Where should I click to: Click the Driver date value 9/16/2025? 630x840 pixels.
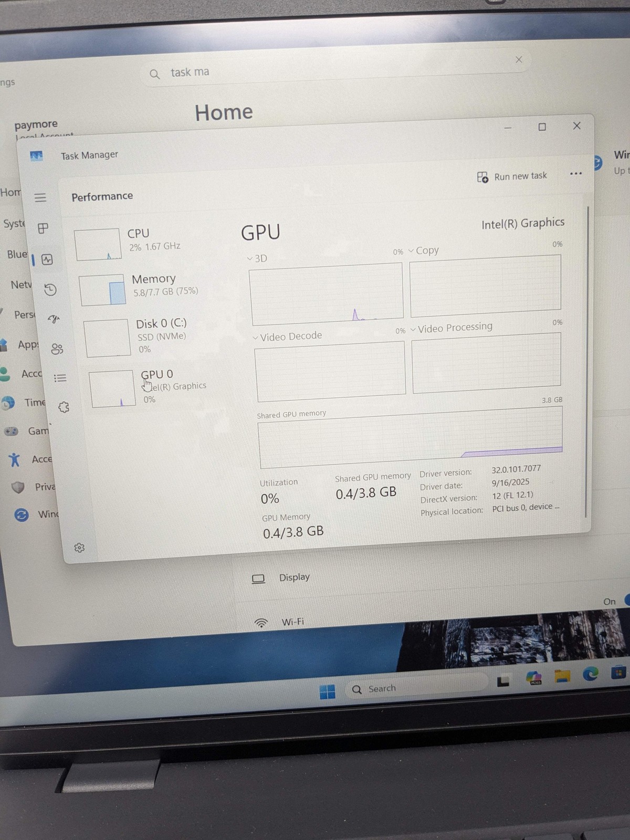click(510, 482)
